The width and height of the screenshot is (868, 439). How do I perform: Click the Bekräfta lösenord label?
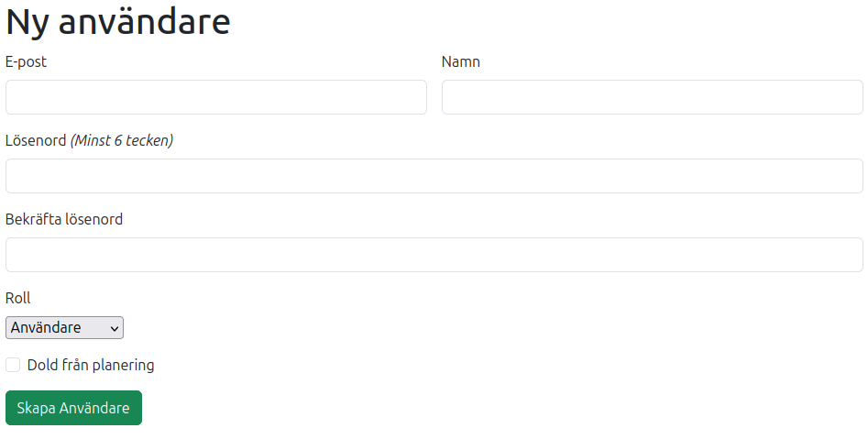[x=64, y=220]
